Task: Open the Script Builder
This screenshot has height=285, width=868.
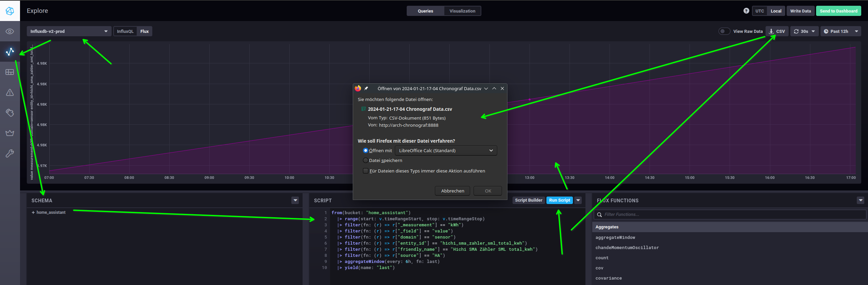Action: click(528, 200)
